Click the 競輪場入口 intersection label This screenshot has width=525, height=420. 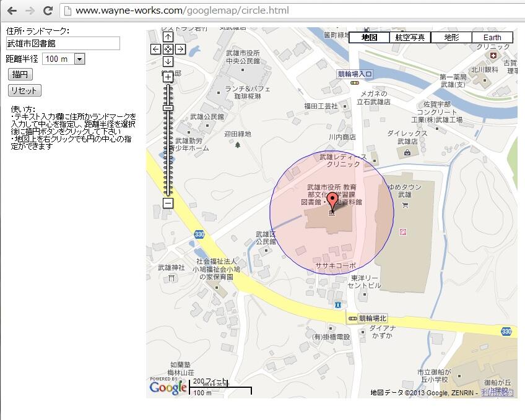(x=355, y=74)
